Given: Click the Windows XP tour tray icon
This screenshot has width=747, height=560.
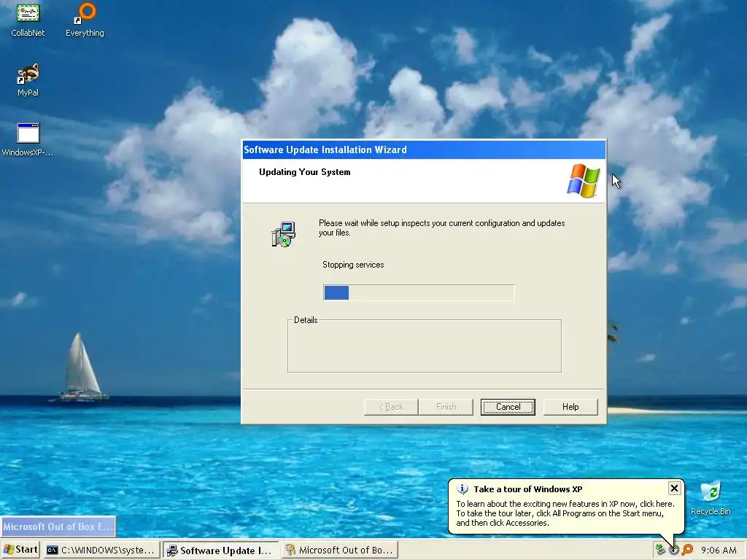Looking at the screenshot, I should click(x=673, y=550).
